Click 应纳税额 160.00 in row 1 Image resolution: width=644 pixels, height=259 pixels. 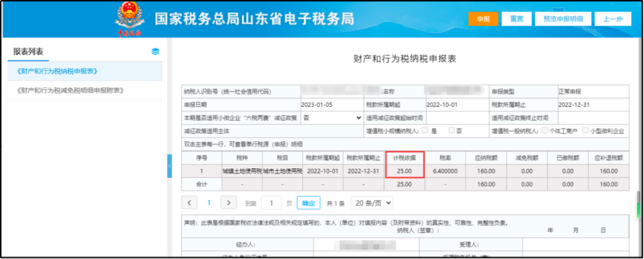tap(486, 171)
